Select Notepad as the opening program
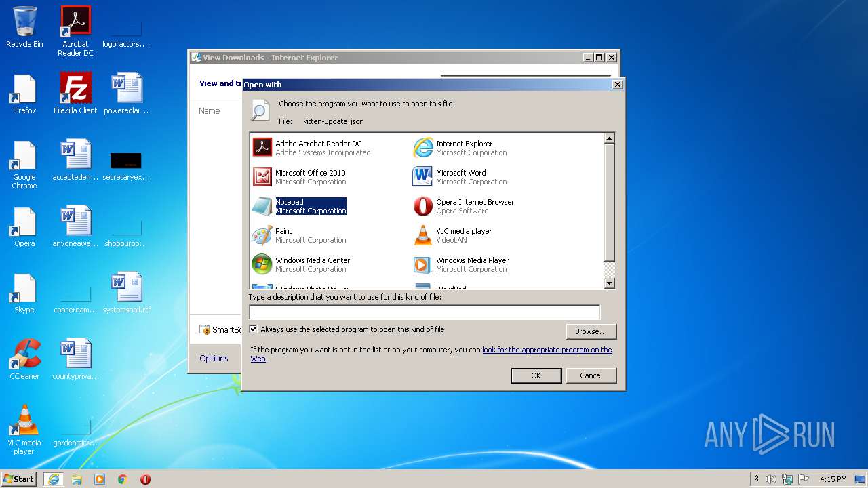868x488 pixels. [299, 206]
